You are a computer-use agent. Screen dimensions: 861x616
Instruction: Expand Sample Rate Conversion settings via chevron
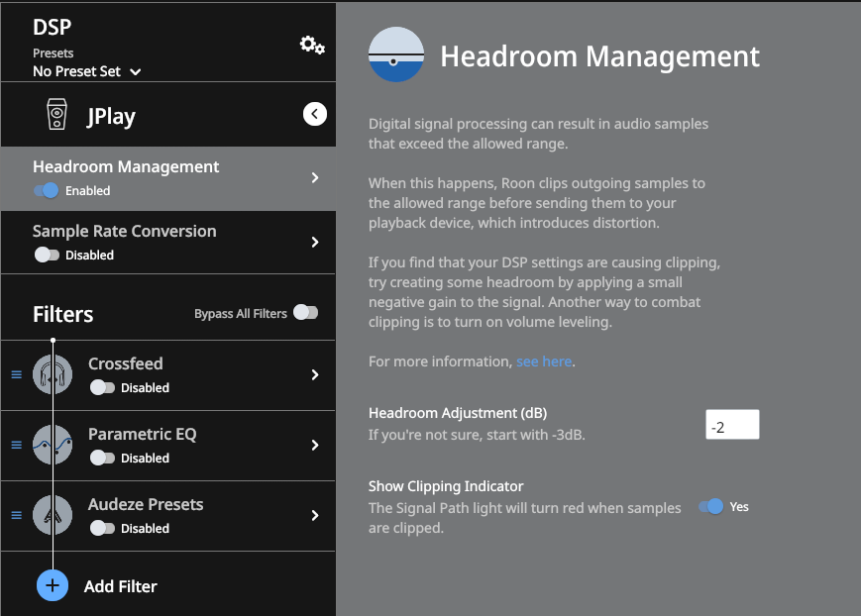pos(316,242)
